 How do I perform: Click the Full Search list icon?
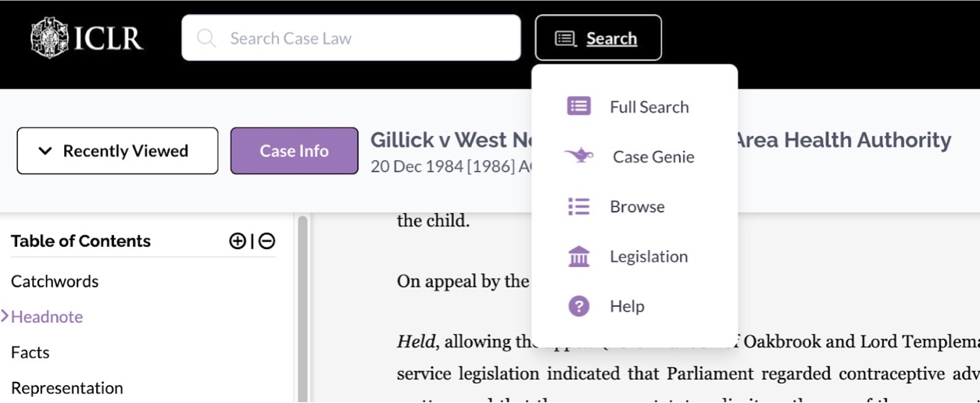coord(578,107)
